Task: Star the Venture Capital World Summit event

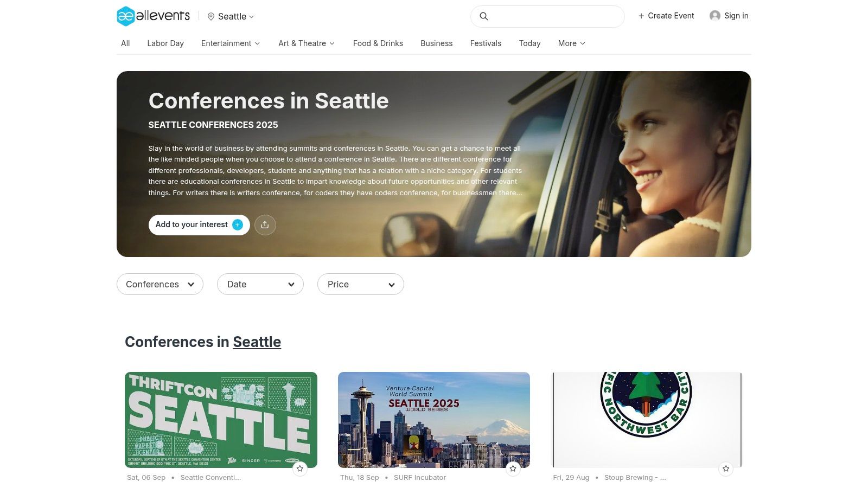Action: point(513,468)
